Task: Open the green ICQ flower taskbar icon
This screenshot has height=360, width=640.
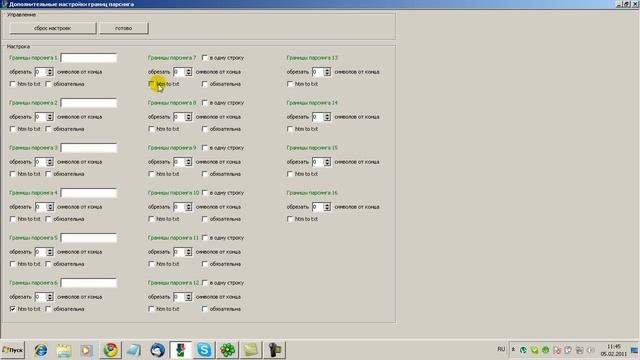Action: point(227,350)
